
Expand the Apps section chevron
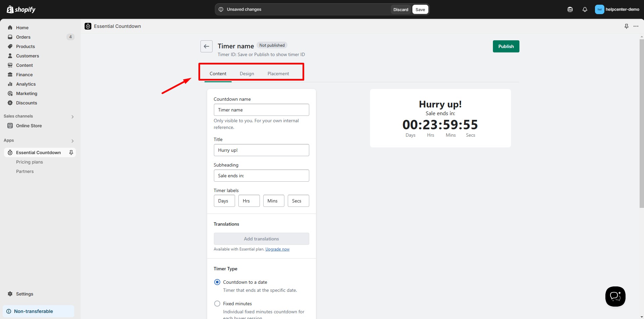click(x=73, y=141)
